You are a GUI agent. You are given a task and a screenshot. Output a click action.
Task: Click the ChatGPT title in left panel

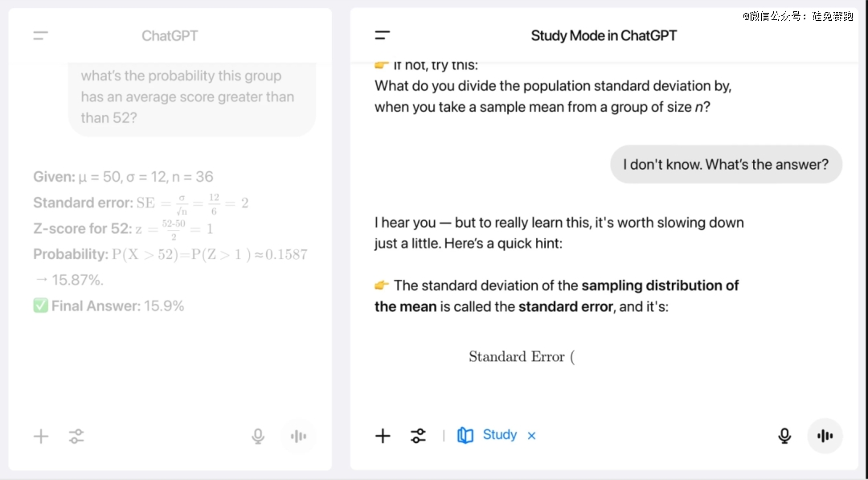point(170,36)
